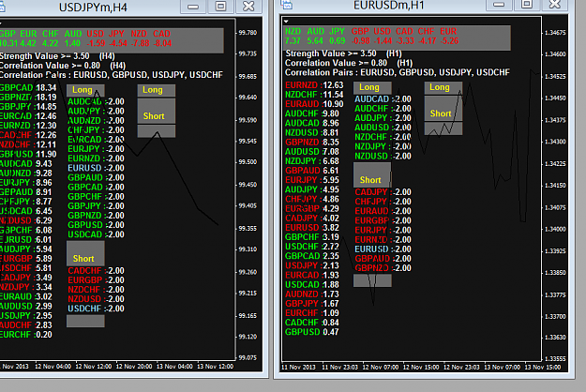This screenshot has width=586, height=392.
Task: Click blank gray button below GBPNZD -2.00 in EURUSDm
Action: 372,280
